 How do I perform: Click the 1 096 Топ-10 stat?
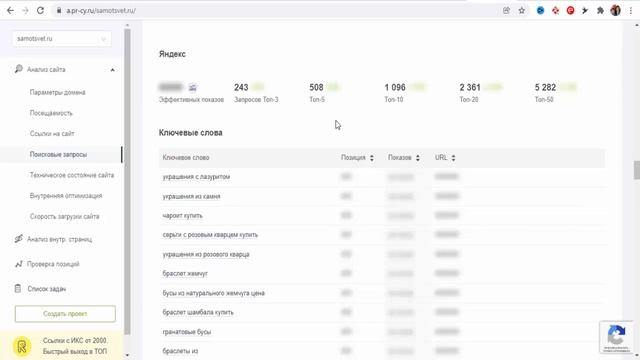[x=404, y=93]
